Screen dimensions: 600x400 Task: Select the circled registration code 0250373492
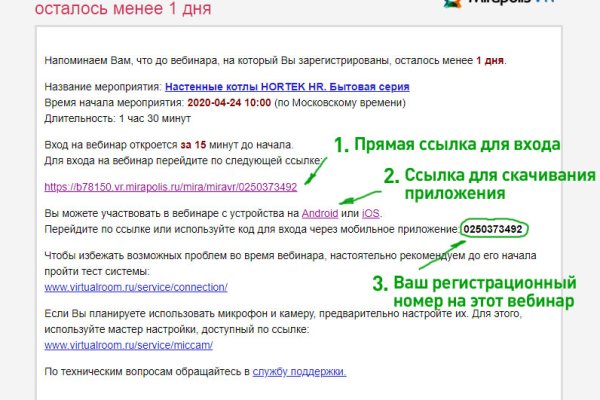click(x=496, y=230)
